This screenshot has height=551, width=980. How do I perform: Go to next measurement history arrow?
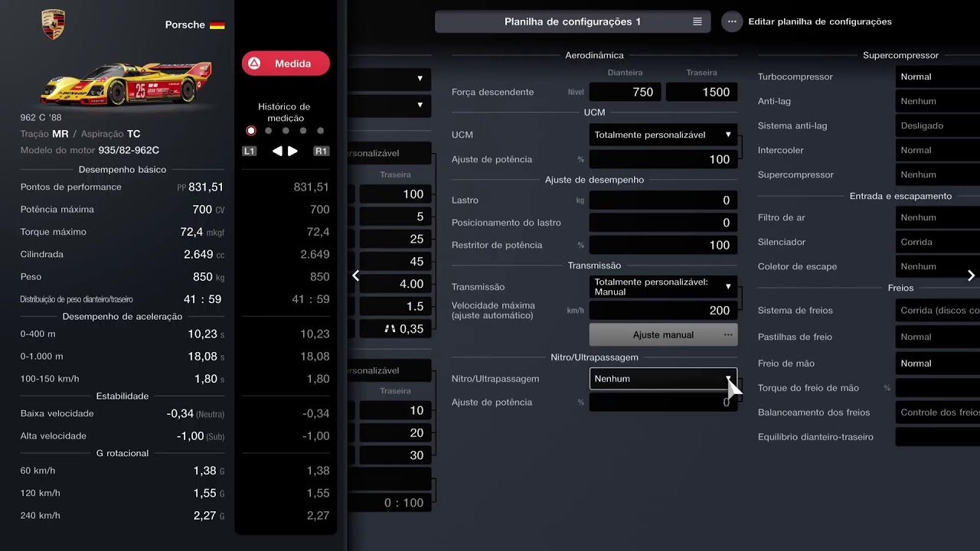292,152
